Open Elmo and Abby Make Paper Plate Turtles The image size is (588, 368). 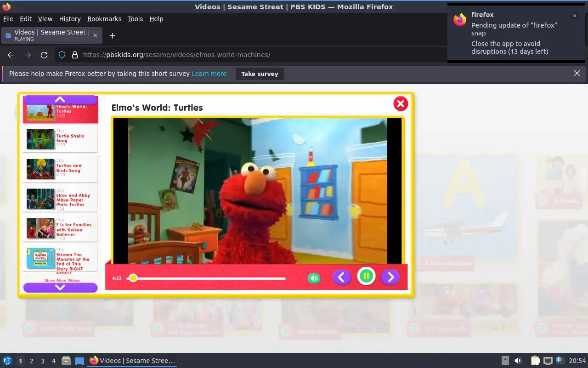pos(60,198)
